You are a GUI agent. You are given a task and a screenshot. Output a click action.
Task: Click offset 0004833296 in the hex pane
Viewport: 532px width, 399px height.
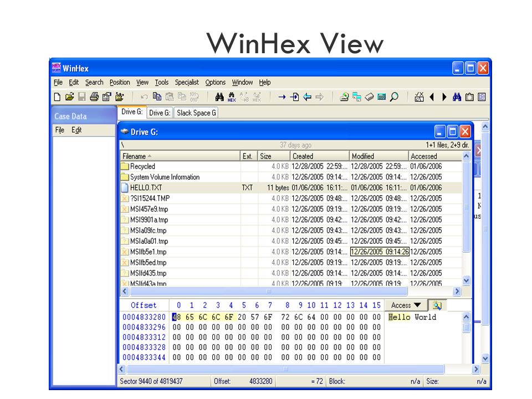coord(144,327)
